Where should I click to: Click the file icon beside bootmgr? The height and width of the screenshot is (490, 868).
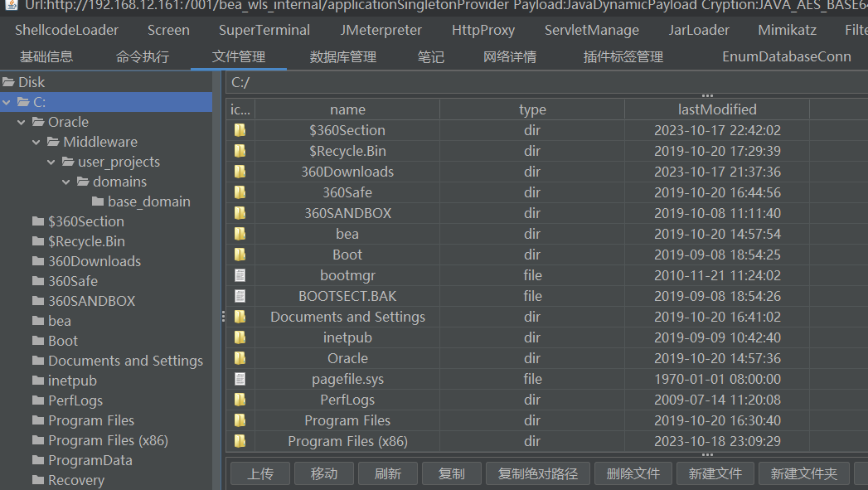tap(240, 275)
